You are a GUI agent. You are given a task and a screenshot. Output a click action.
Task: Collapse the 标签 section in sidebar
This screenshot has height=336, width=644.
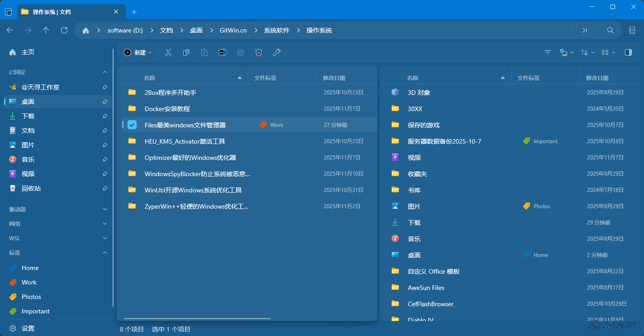104,252
